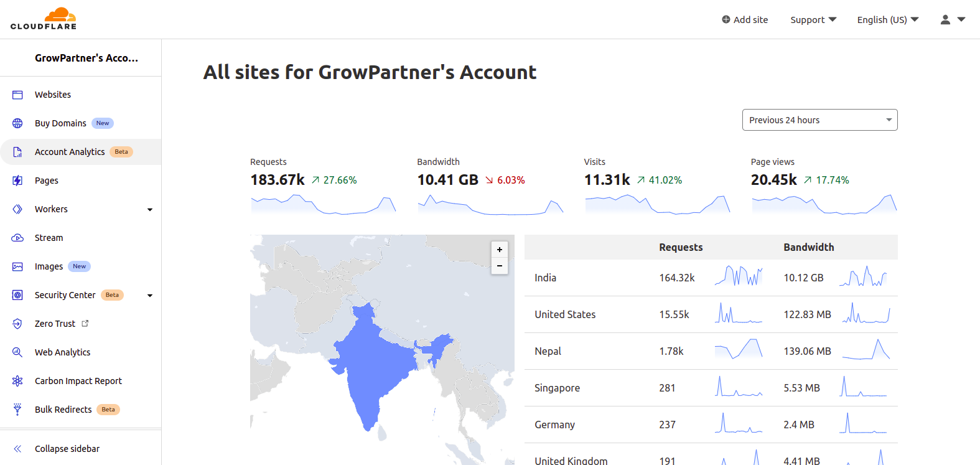Navigate to Pages

click(x=47, y=181)
